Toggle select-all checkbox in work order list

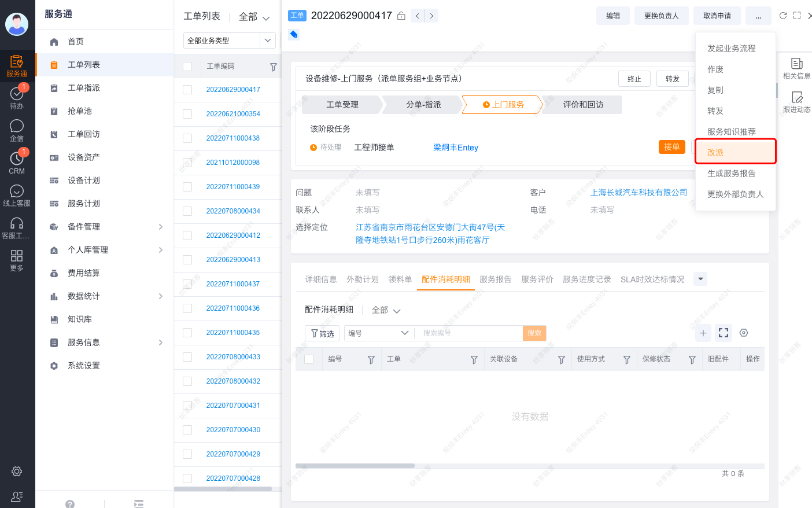tap(187, 67)
